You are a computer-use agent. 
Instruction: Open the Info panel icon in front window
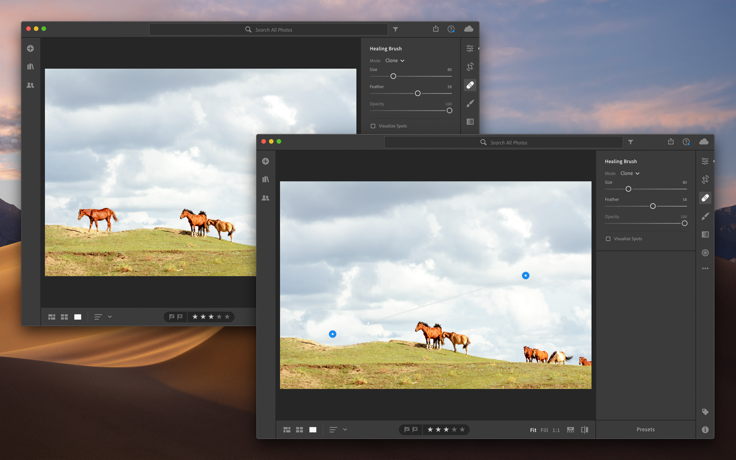705,429
